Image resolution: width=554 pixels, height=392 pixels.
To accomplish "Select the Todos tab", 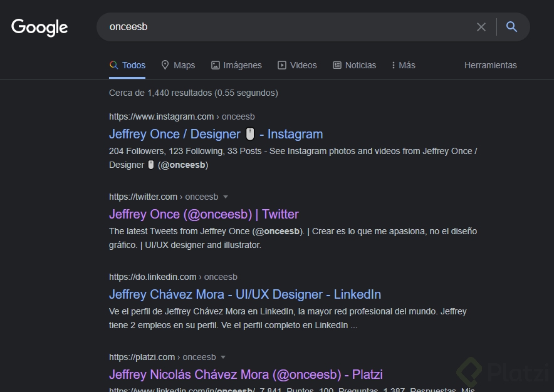I will [x=127, y=65].
